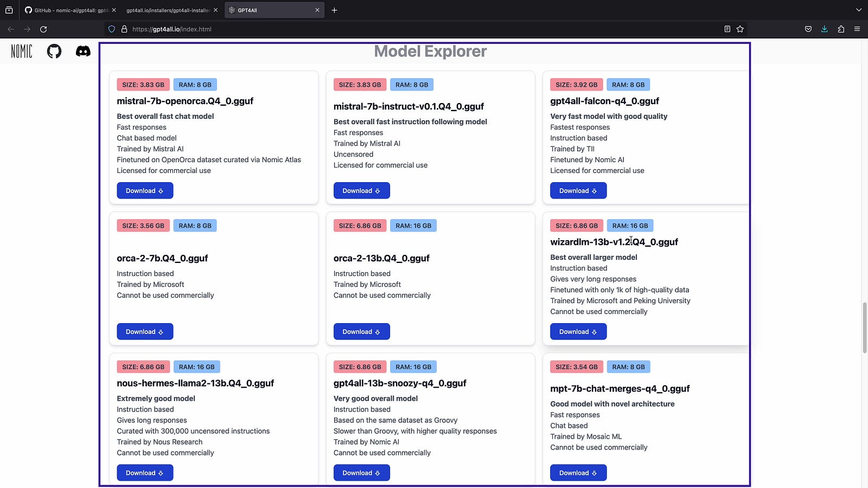Open the Firefox downloads panel
The width and height of the screenshot is (868, 488).
pos(824,29)
